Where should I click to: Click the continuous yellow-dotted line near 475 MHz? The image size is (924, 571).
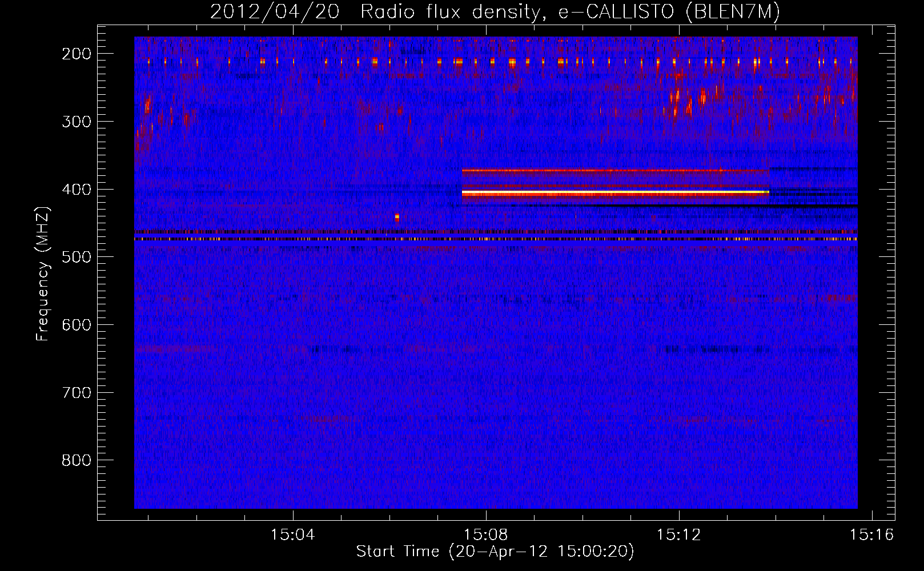coord(496,239)
